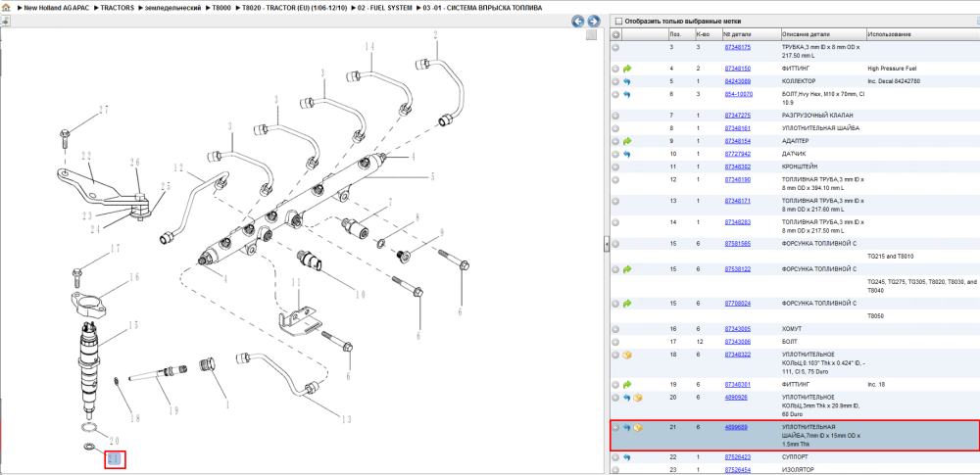Click the kit box icon for part 4899689
Screen dimensions: 980x475
click(x=638, y=427)
